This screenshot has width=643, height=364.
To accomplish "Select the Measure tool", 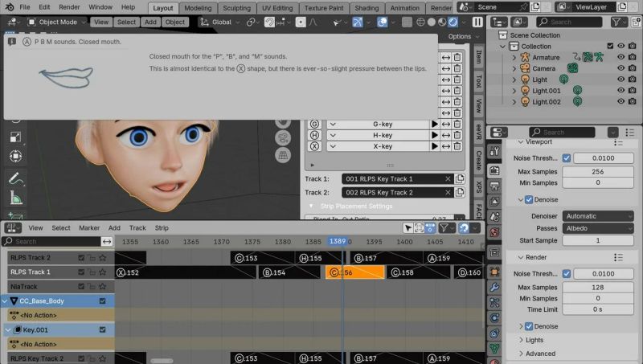I will pyautogui.click(x=15, y=198).
